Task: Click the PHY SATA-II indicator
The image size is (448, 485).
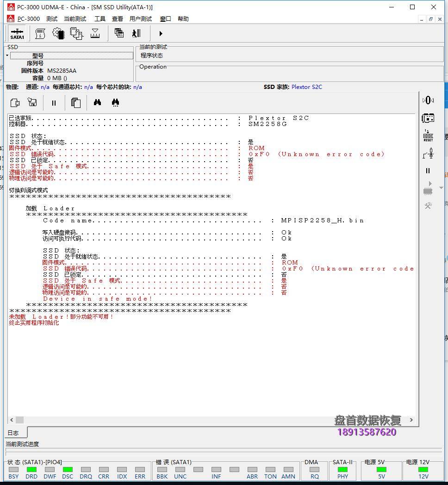Action: pyautogui.click(x=342, y=470)
